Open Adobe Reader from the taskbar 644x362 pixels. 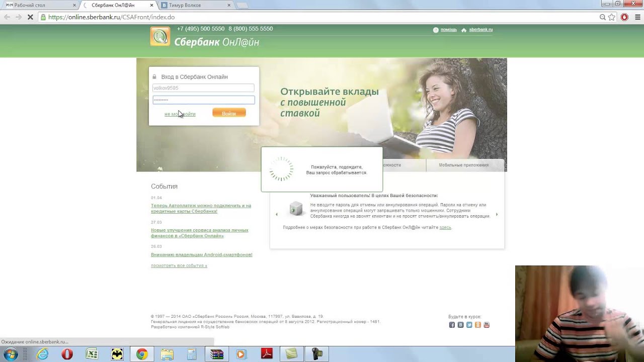267,354
